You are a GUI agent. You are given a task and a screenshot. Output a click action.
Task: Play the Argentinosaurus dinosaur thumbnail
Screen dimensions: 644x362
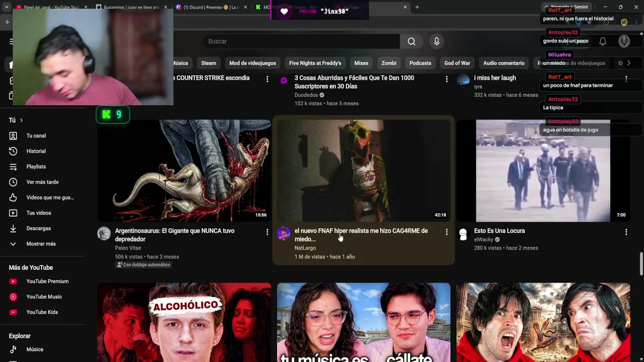184,170
